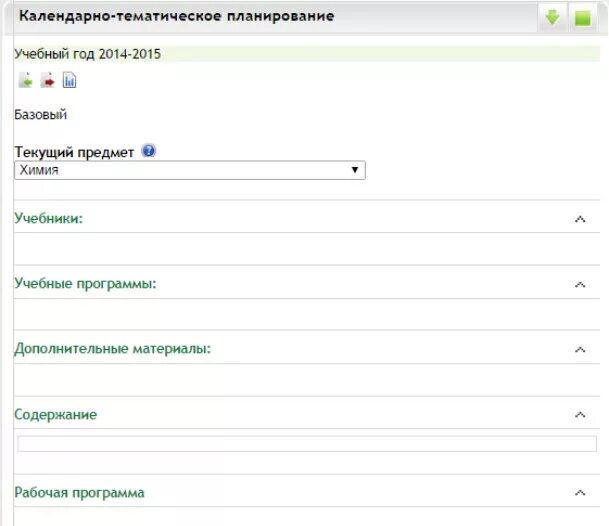
Task: Click the Учебные программы: heading
Action: click(x=85, y=284)
